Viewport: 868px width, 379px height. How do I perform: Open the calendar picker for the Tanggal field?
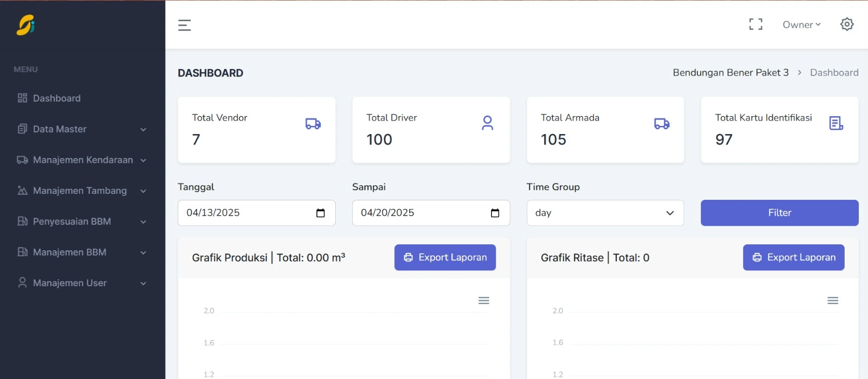(x=321, y=213)
